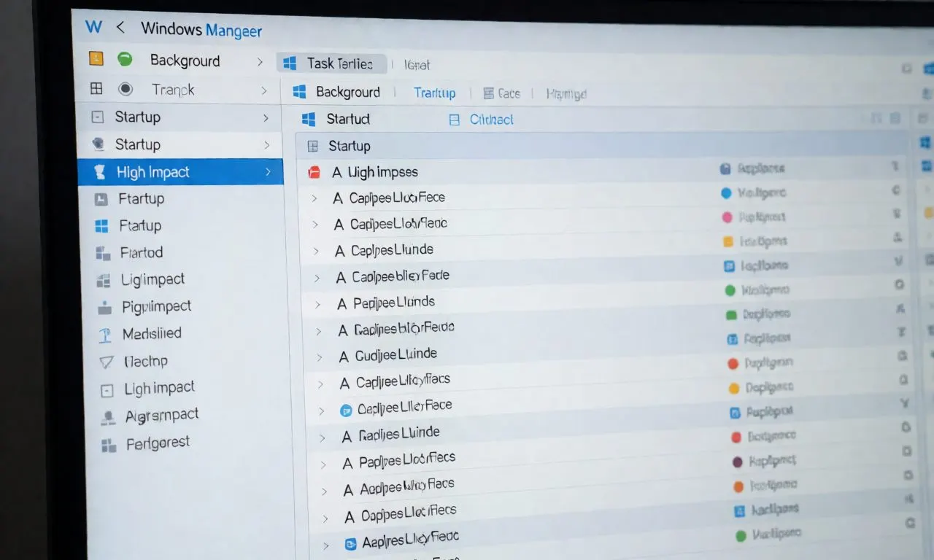Click the white icon on selected High Impact
The image size is (934, 560).
click(x=100, y=172)
